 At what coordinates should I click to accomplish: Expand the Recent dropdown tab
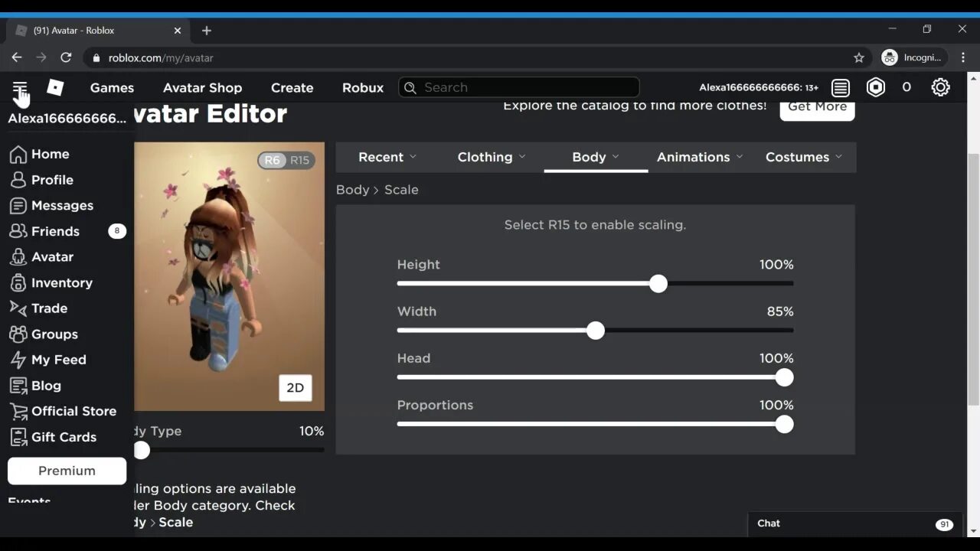pos(387,157)
